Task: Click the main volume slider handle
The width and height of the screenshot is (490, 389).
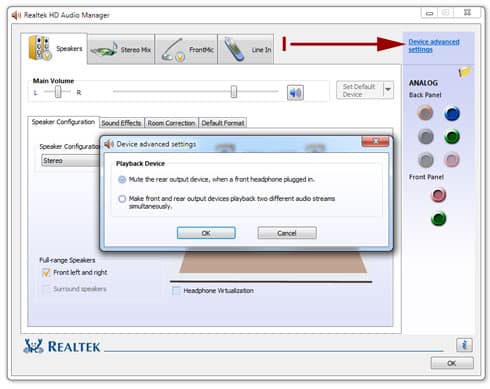Action: pyautogui.click(x=234, y=92)
